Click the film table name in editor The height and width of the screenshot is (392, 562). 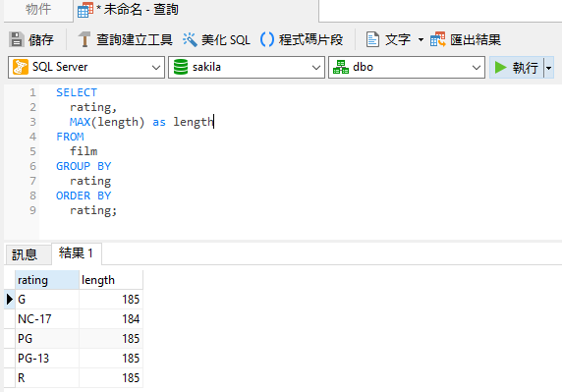coord(84,151)
